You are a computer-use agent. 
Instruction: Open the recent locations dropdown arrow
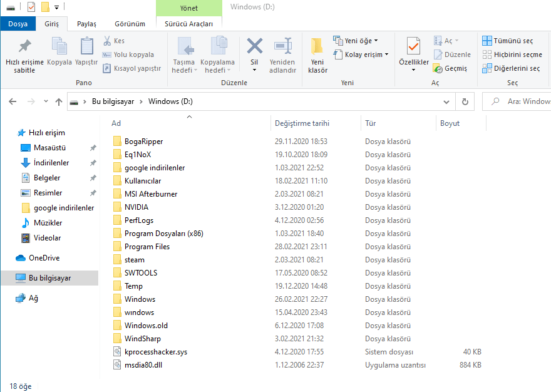pyautogui.click(x=46, y=101)
